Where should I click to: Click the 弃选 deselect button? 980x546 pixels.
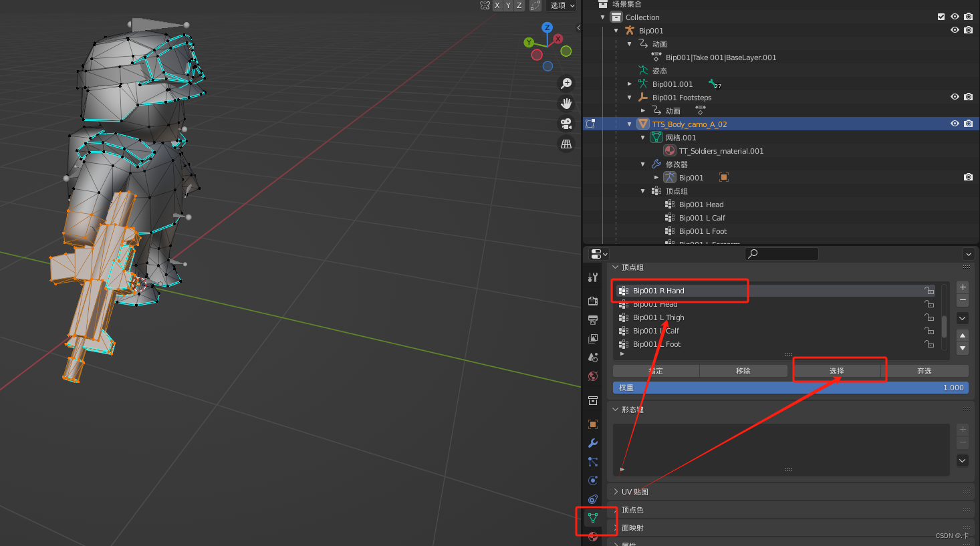pyautogui.click(x=925, y=371)
